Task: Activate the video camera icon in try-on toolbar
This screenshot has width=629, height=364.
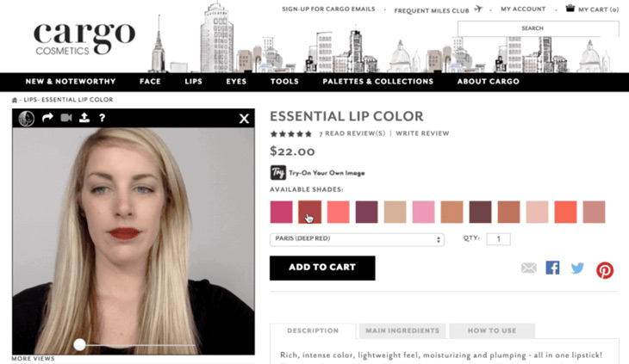Action: [66, 118]
